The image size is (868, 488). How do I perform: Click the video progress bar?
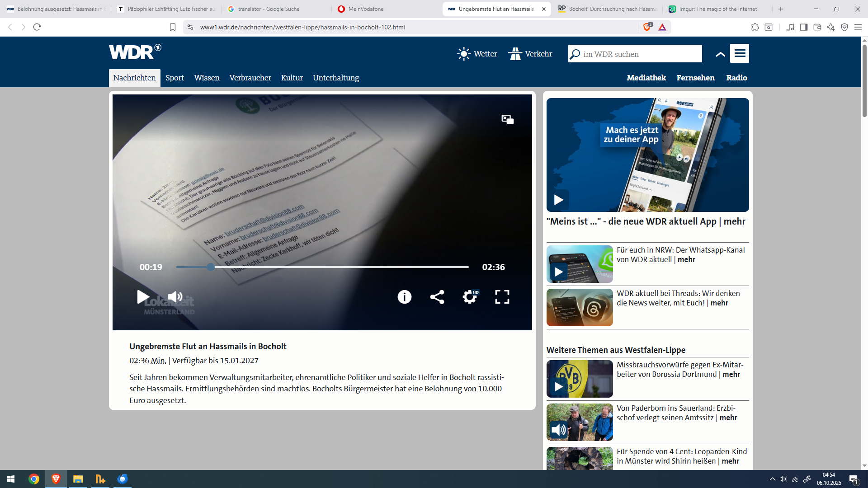(322, 267)
